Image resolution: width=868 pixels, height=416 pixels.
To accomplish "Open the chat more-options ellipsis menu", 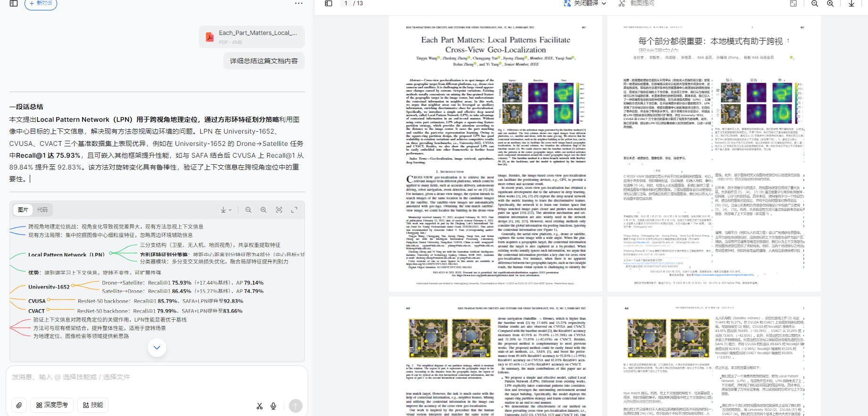I will click(x=299, y=3).
